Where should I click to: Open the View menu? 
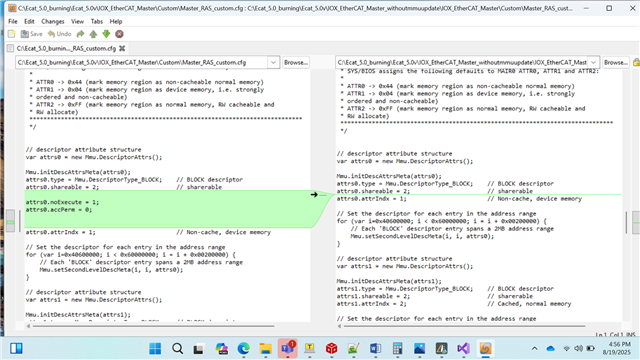pos(77,21)
